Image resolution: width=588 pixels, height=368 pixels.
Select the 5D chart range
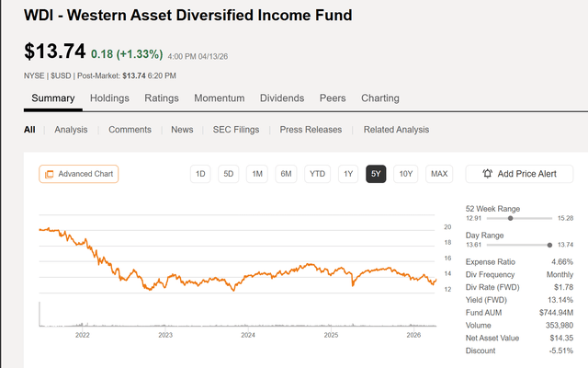(229, 174)
